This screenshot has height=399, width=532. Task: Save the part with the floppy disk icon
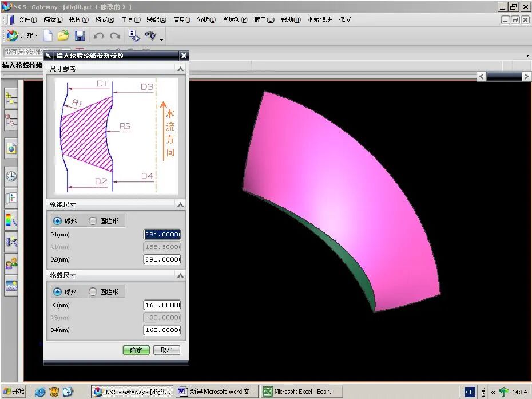tap(80, 35)
